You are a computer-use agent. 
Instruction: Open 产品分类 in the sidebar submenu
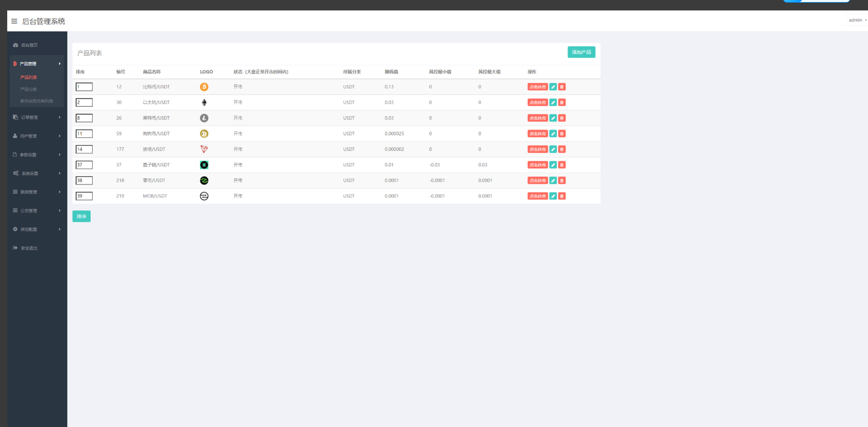pyautogui.click(x=29, y=89)
